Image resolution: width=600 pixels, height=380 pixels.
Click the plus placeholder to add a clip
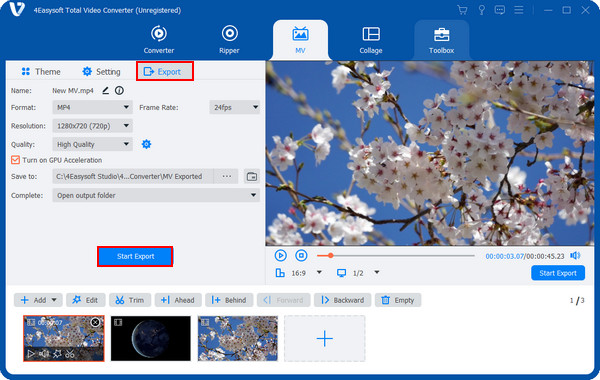pos(324,339)
